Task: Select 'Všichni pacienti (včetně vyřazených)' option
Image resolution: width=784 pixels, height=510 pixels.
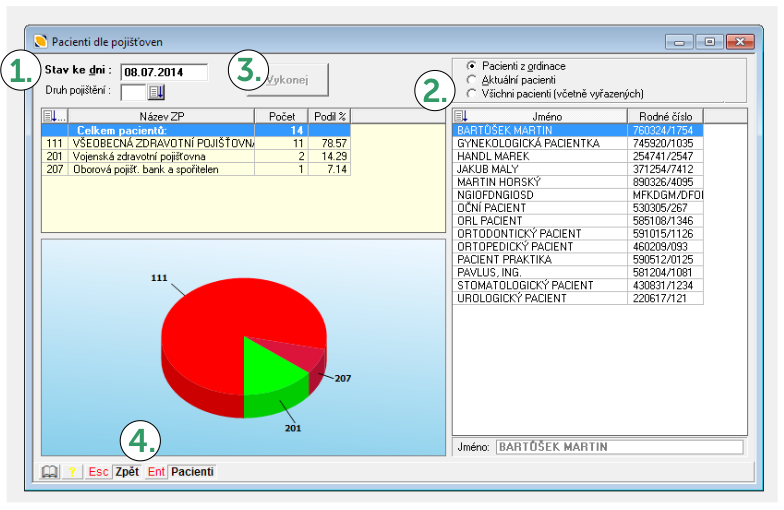Action: pos(471,93)
